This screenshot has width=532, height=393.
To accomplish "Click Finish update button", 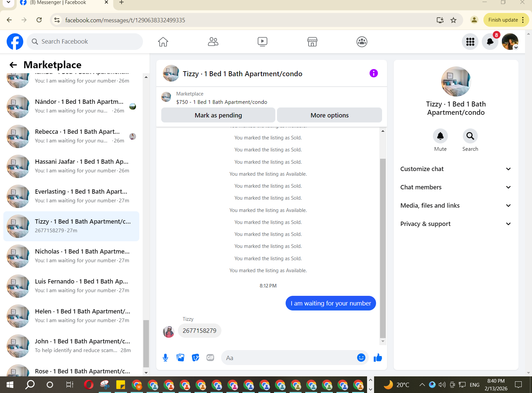I will point(506,20).
